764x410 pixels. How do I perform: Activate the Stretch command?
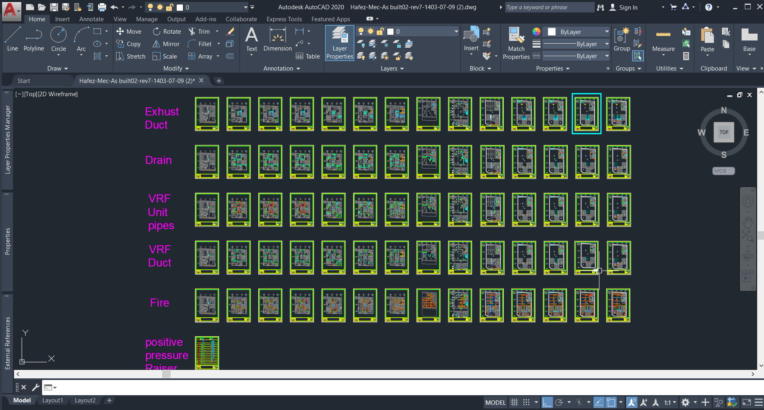pyautogui.click(x=131, y=57)
